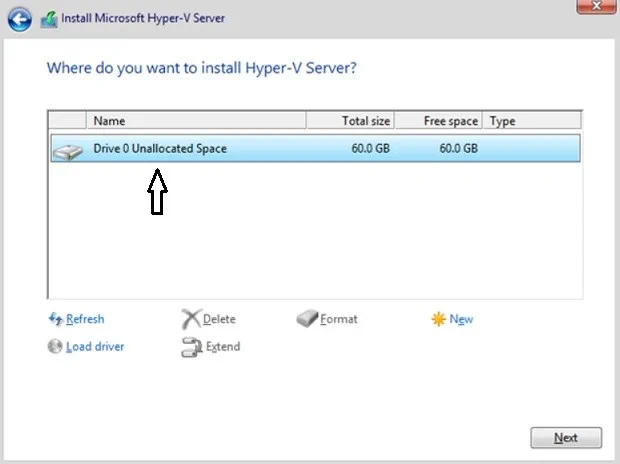Click the Format link text
The width and height of the screenshot is (620, 464).
click(339, 319)
